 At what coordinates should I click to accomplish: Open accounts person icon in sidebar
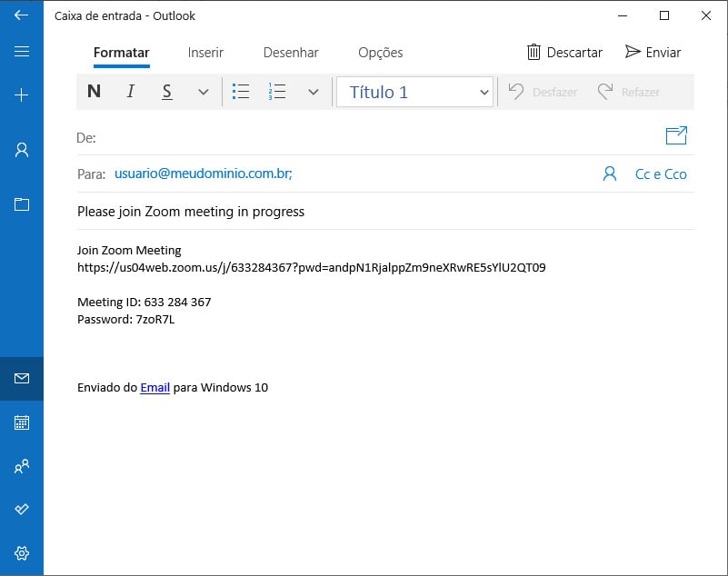coord(21,150)
